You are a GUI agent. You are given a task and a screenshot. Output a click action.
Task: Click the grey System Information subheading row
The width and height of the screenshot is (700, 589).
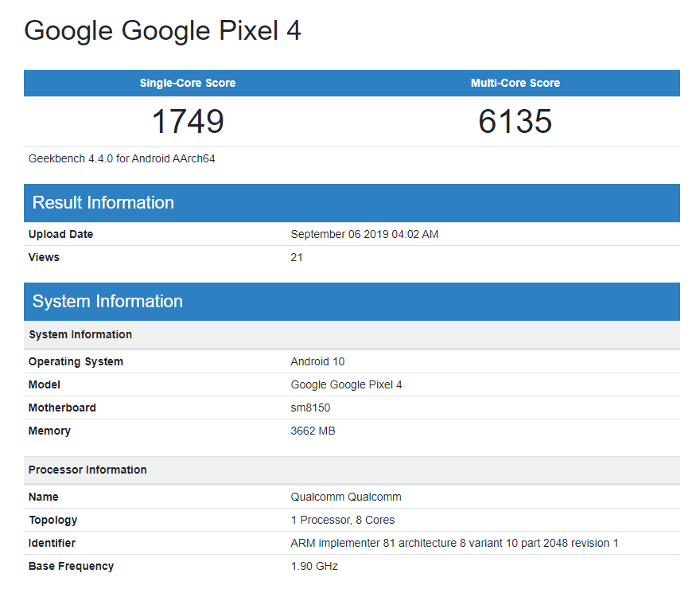80,334
